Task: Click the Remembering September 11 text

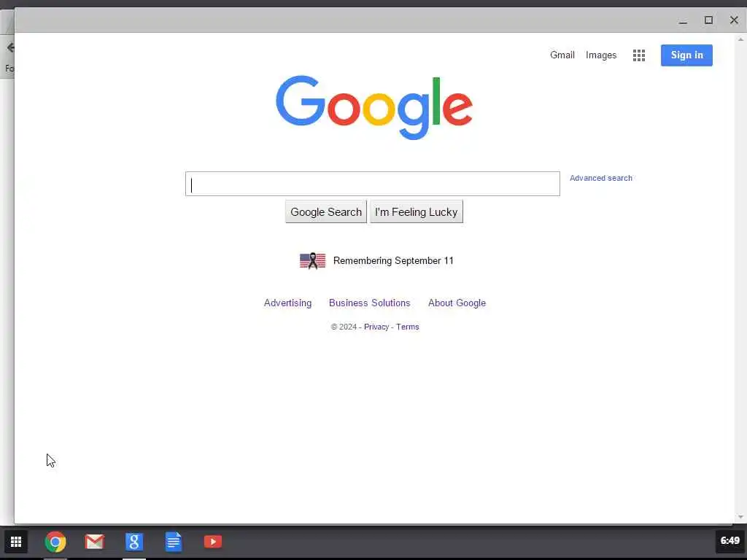Action: (x=393, y=261)
